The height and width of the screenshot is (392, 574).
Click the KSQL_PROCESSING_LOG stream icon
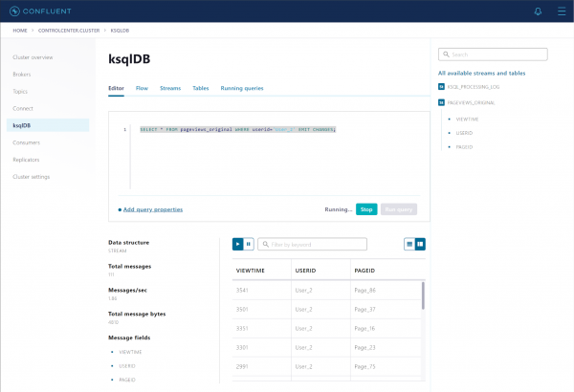click(x=441, y=86)
